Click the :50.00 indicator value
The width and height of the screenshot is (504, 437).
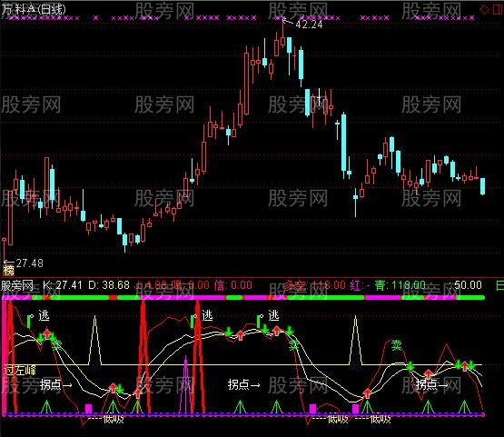[x=466, y=285]
